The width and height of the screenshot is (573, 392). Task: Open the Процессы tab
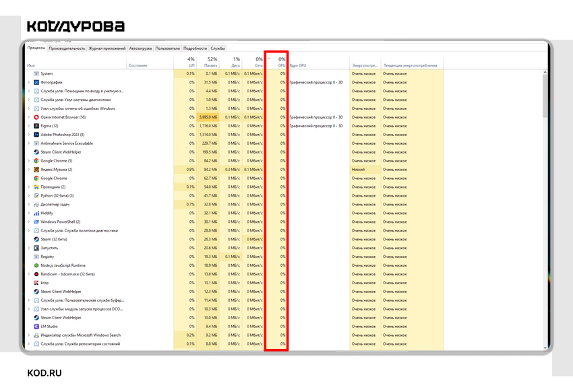pos(36,48)
